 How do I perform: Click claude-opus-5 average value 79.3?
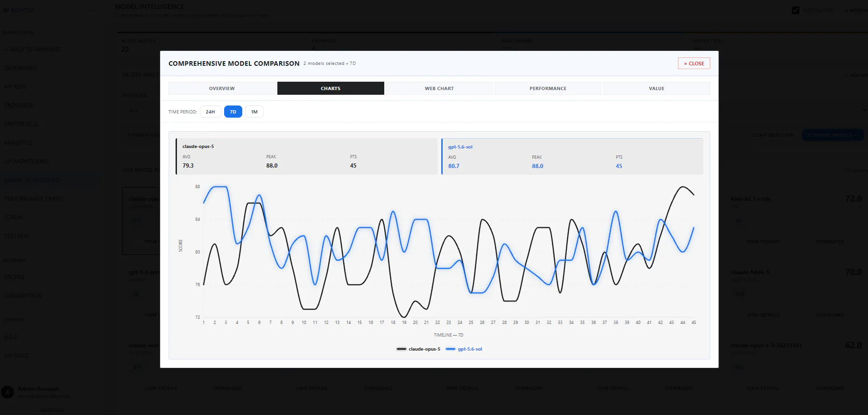[188, 166]
